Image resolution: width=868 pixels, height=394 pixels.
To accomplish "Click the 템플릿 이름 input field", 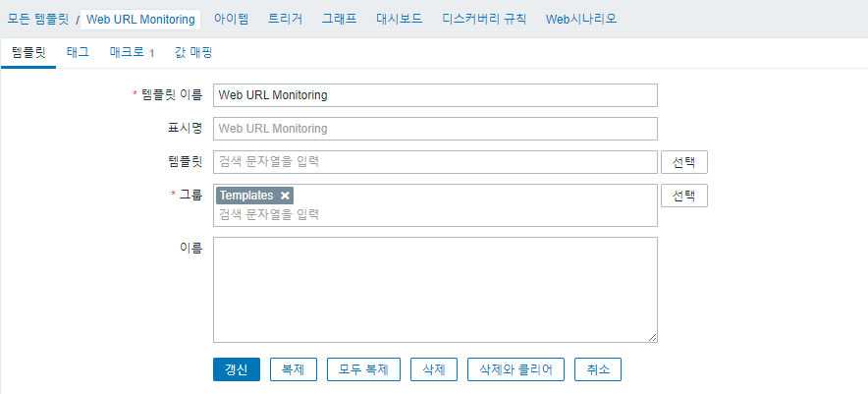I will point(435,95).
